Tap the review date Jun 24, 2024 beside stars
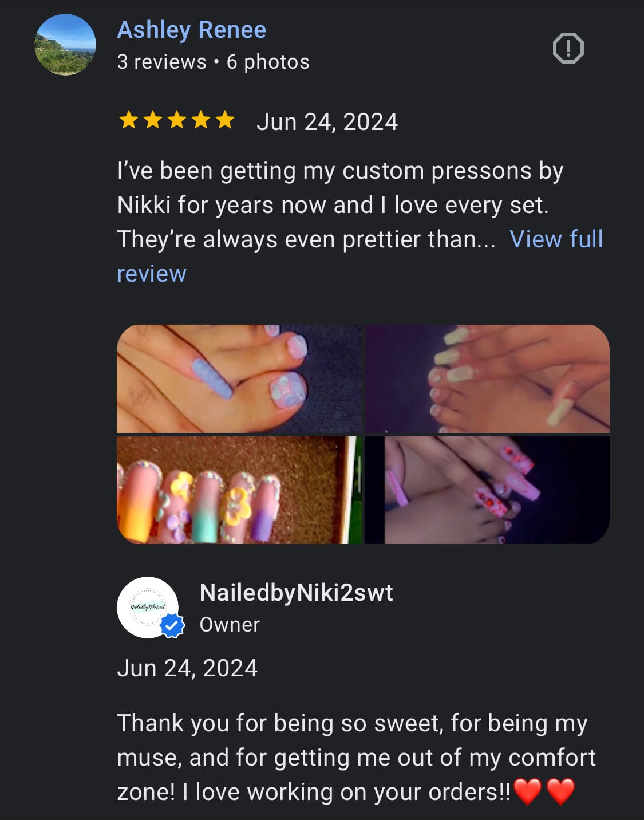The width and height of the screenshot is (644, 820). click(327, 122)
